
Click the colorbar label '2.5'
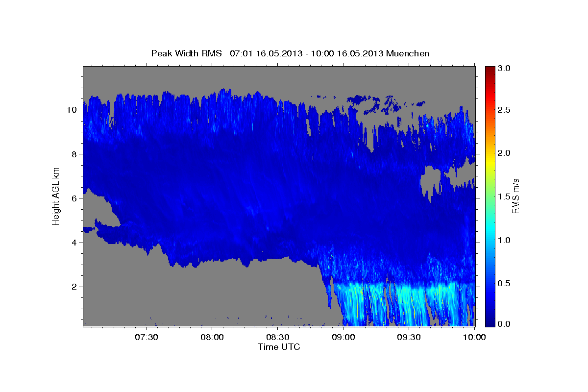point(504,110)
